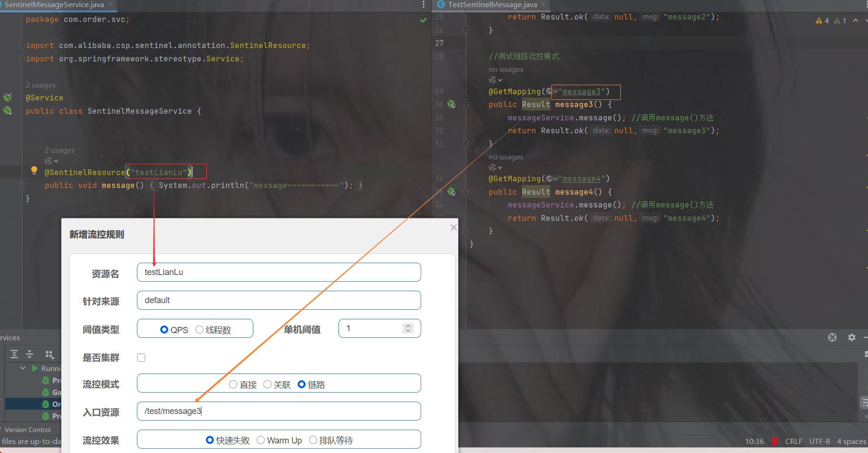Viewport: 868px width, 453px height.
Task: Open the Version Control tool window tab
Action: click(28, 430)
